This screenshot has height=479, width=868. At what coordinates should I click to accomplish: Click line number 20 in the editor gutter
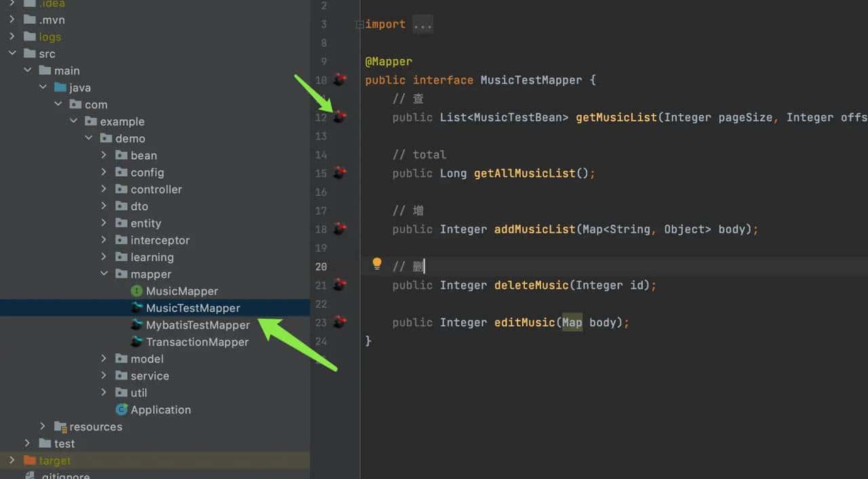pos(321,266)
